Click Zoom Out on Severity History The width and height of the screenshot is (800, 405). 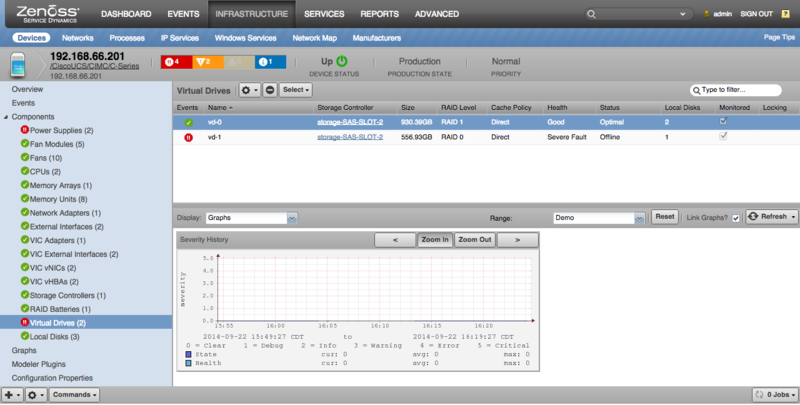click(x=475, y=240)
